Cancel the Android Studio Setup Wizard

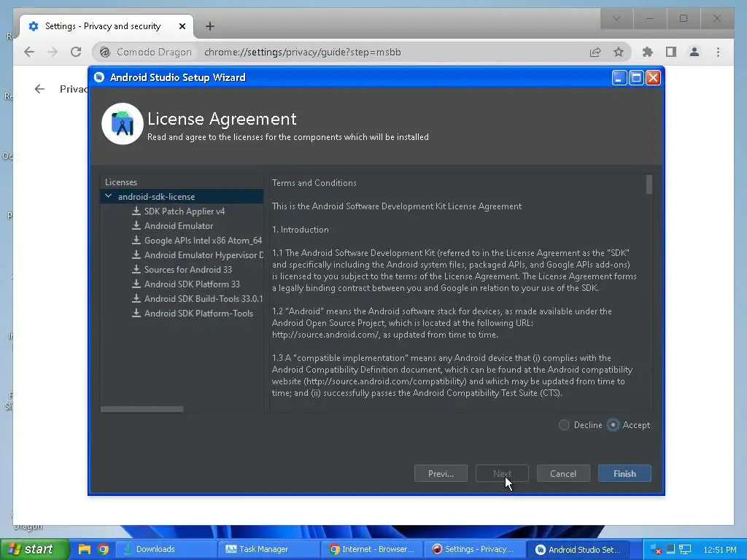tap(563, 473)
